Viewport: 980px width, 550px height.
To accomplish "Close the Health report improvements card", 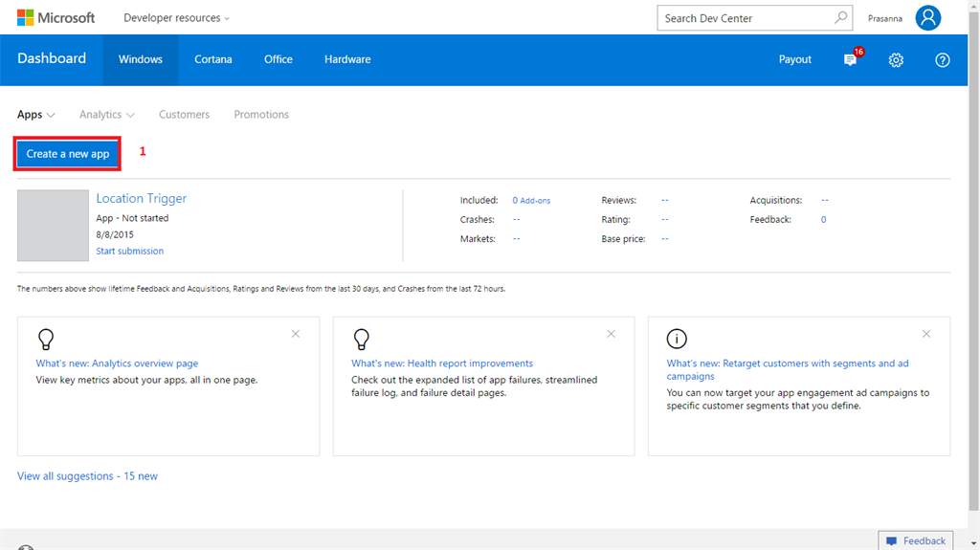I will pyautogui.click(x=611, y=334).
